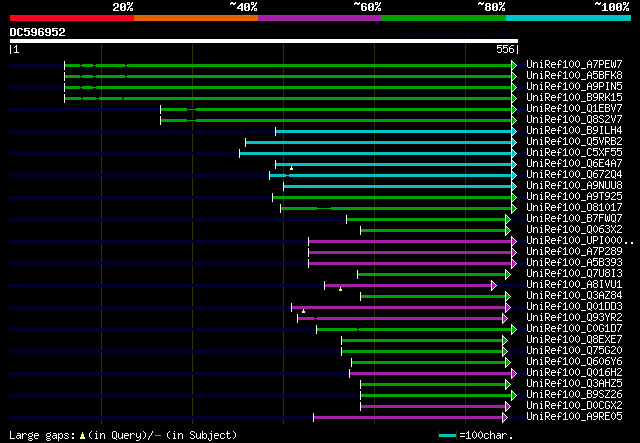The width and height of the screenshot is (640, 443).
Task: Click the green arrowhead on the B7FWQ7 row
Action: pos(508,219)
